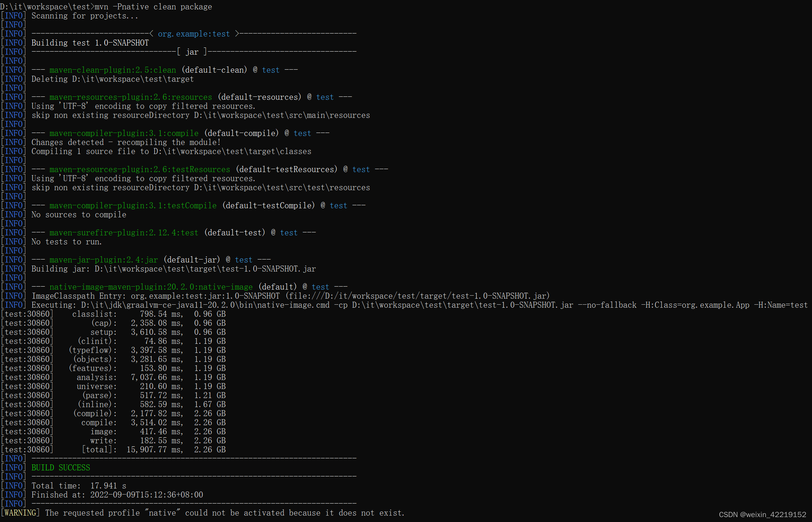Click the 'compile:' row value 3,514.02 ms
This screenshot has height=522, width=812.
coord(157,423)
